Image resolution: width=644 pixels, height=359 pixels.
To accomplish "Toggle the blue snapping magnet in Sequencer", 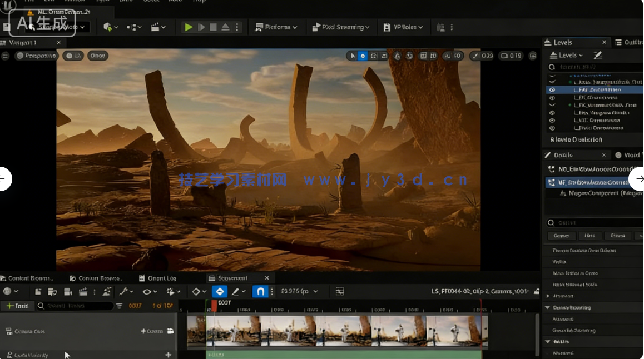I will pyautogui.click(x=260, y=291).
